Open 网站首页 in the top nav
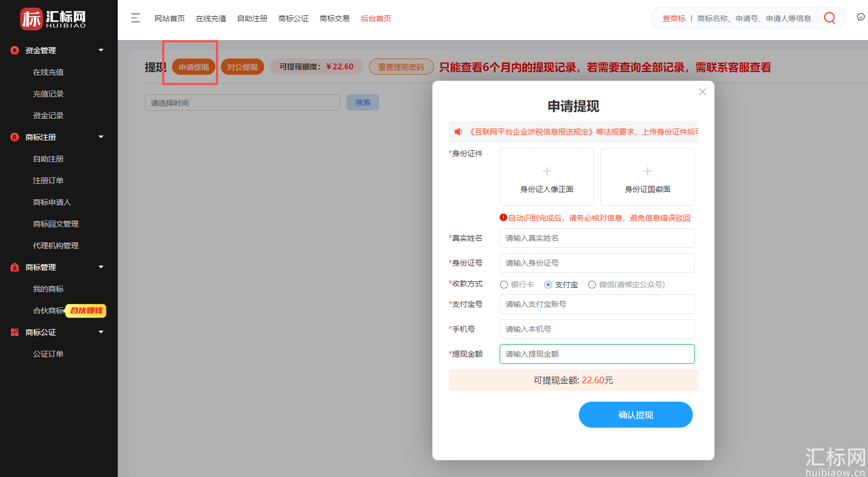Viewport: 868px width, 477px height. (x=170, y=18)
